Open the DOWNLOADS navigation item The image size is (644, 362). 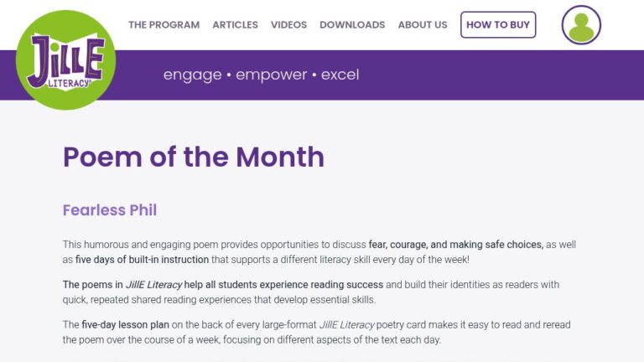[x=352, y=24]
